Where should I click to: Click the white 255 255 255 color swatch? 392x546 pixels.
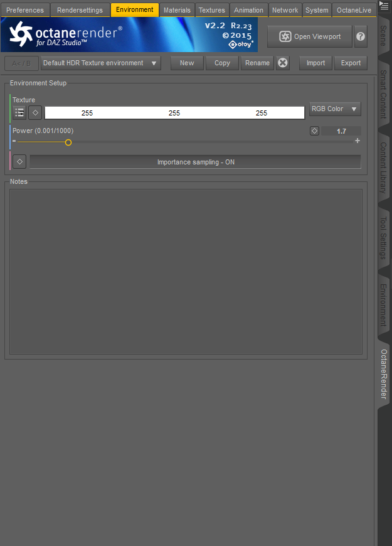[x=174, y=113]
